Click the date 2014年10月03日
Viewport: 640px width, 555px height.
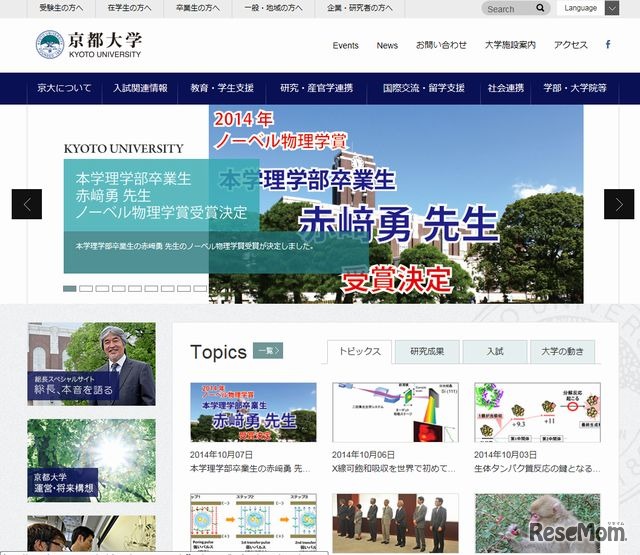point(505,455)
